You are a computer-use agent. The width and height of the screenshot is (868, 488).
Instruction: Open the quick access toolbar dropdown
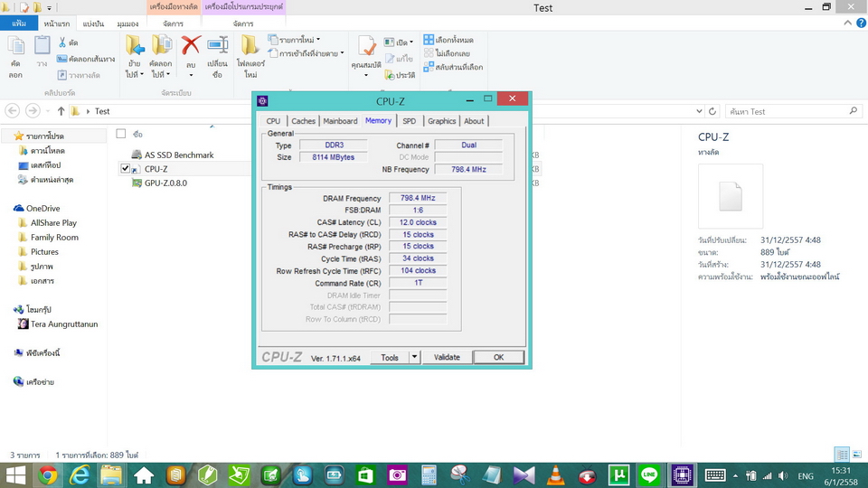49,8
